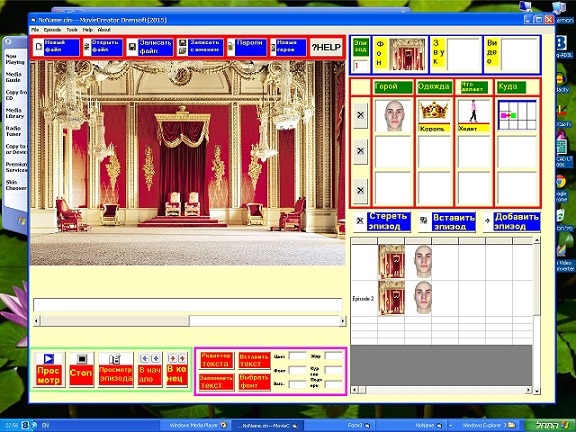576x432 pixels.
Task: Click the empty text input field below preview
Action: (188, 305)
